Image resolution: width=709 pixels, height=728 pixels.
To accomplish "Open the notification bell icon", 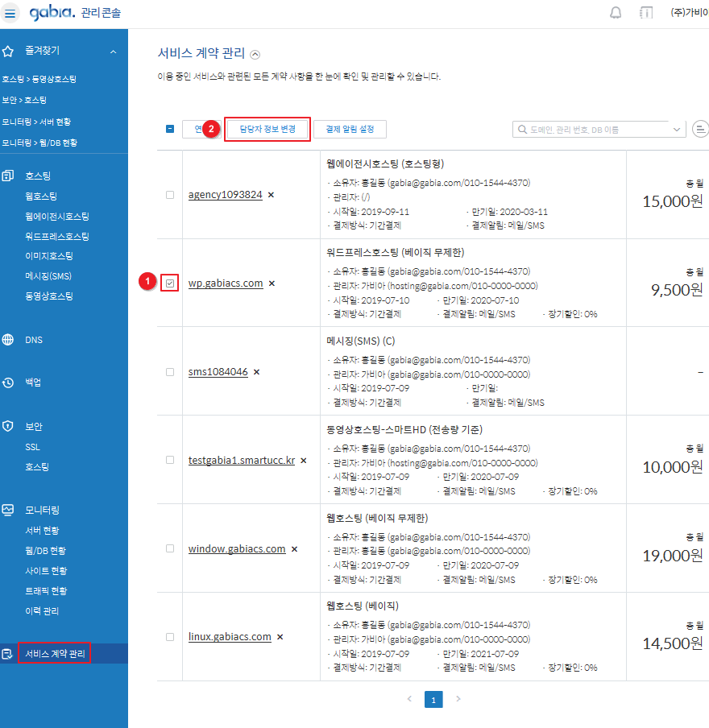I will pyautogui.click(x=616, y=13).
